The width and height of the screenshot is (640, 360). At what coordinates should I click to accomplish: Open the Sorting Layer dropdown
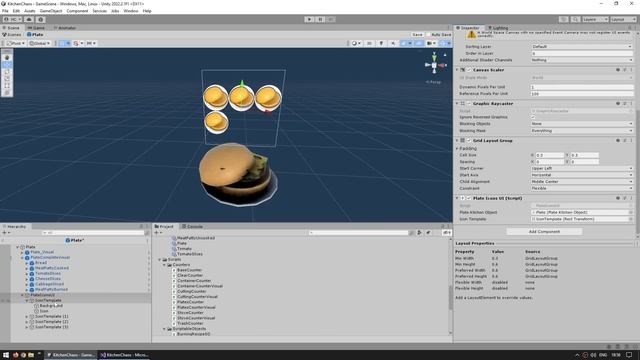(x=582, y=47)
